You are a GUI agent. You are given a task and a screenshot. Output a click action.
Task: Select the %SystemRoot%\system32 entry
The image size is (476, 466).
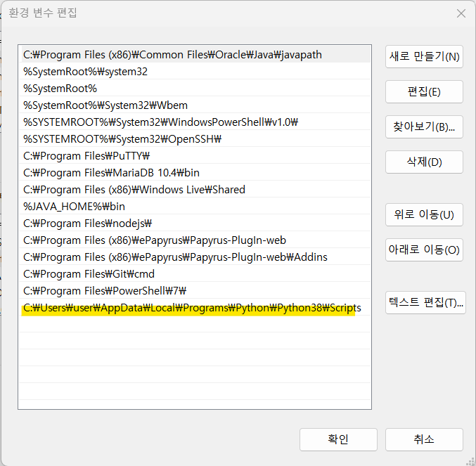tap(195, 72)
